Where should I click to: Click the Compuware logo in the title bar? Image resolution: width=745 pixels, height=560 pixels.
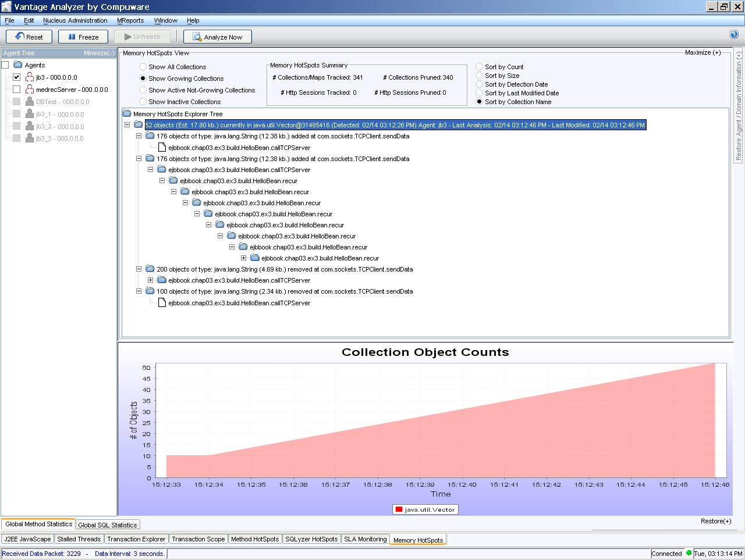tap(6, 7)
